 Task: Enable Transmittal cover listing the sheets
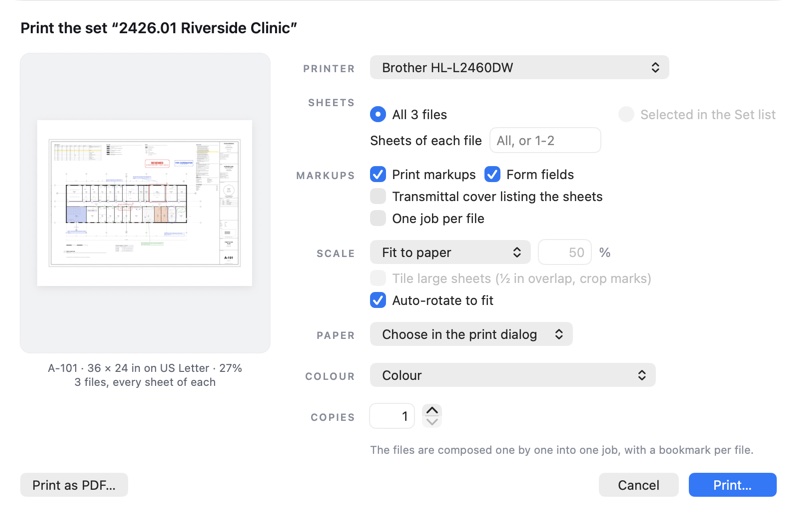click(x=378, y=196)
